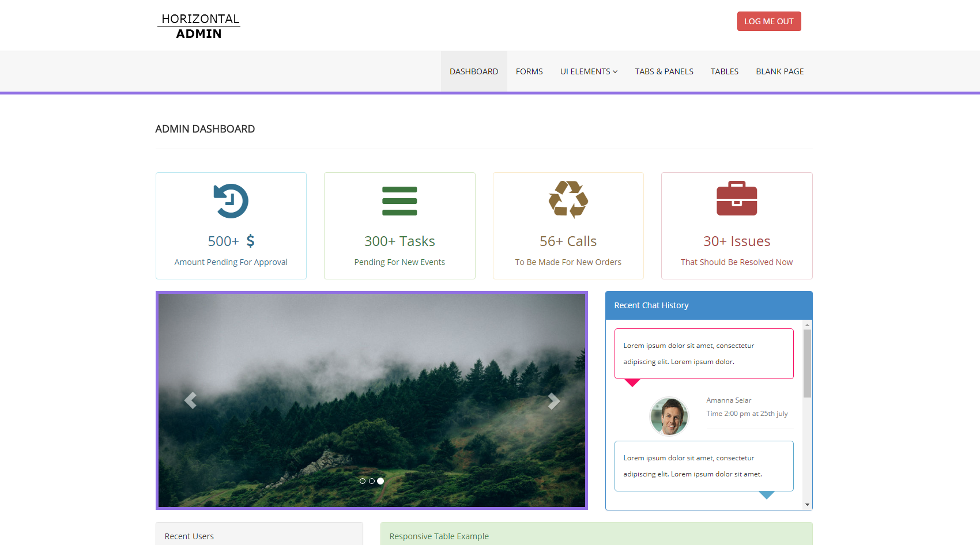
Task: Click the brown recycle icon
Action: (568, 200)
